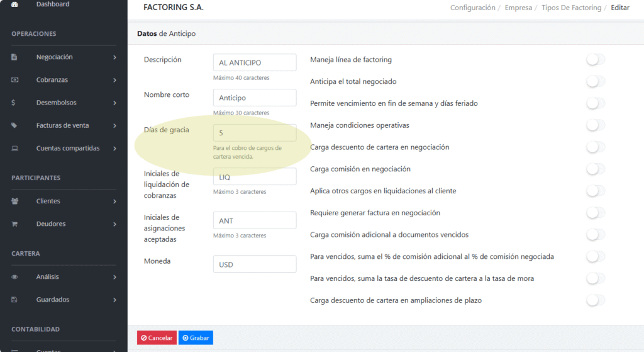The width and height of the screenshot is (644, 352).
Task: Enable "Maneja línea de factoring" switch
Action: pos(595,60)
